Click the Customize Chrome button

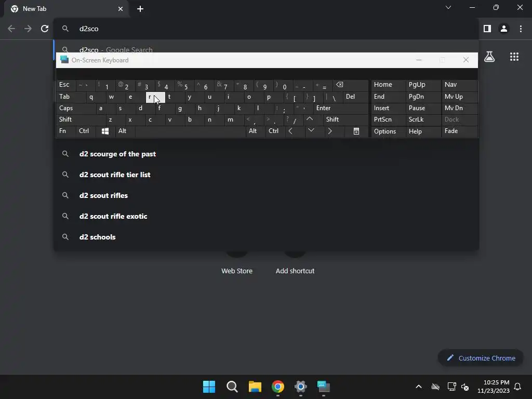pyautogui.click(x=481, y=358)
